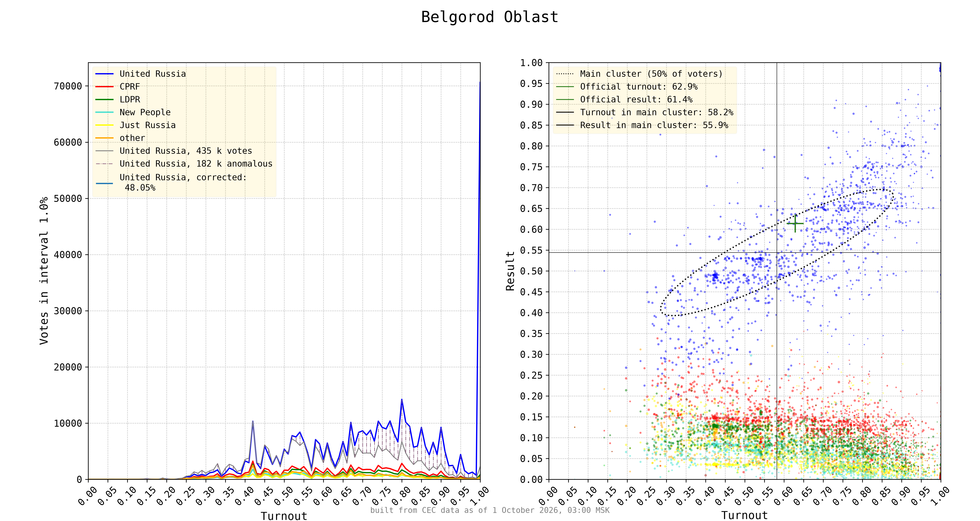Click the 10000 y-axis tick label
Viewport: 980px width, 521px height.
pyautogui.click(x=68, y=424)
